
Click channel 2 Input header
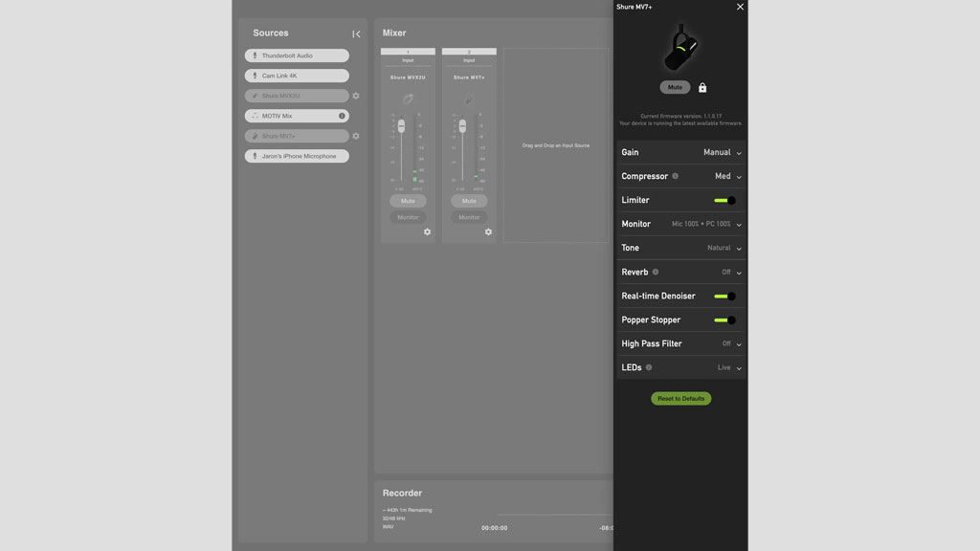coord(469,60)
